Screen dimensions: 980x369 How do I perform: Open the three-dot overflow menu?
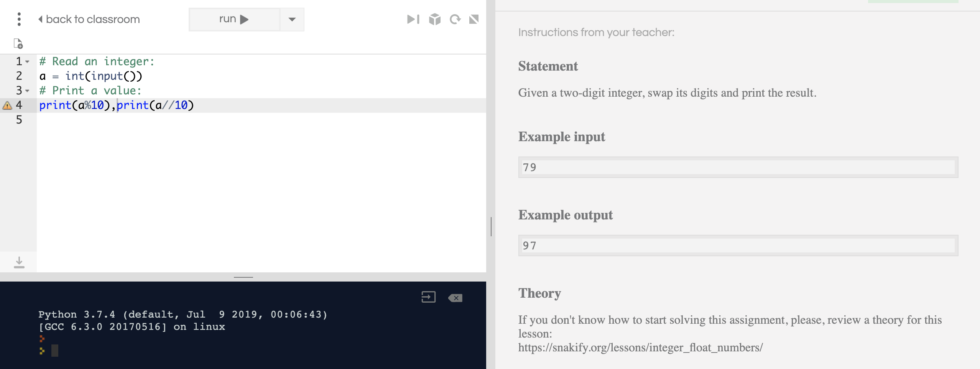tap(19, 19)
